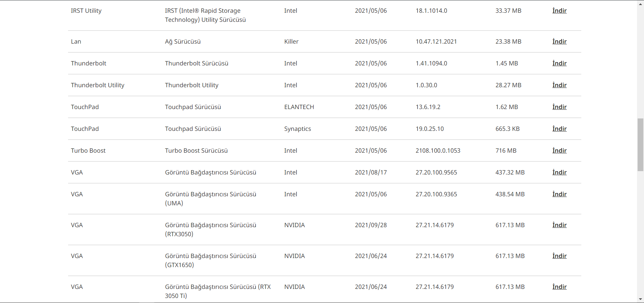
Task: Download the Synaptics Touchpad driver
Action: 559,129
